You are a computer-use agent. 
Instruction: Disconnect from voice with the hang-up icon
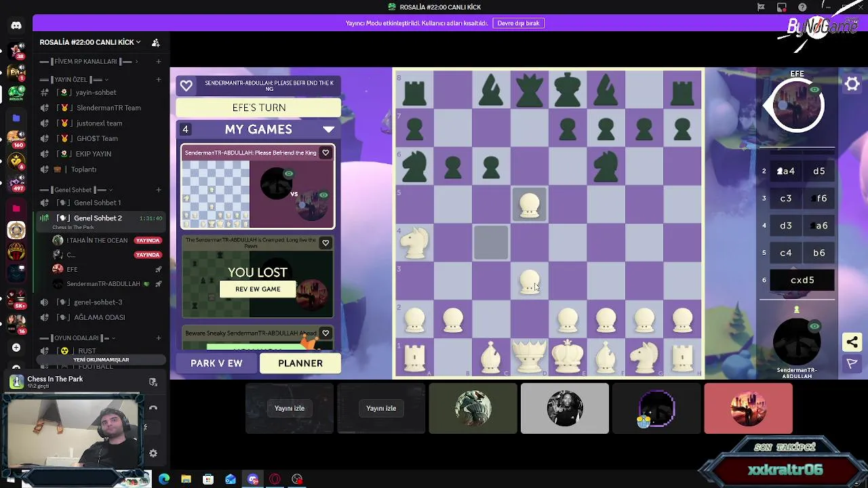pos(153,408)
